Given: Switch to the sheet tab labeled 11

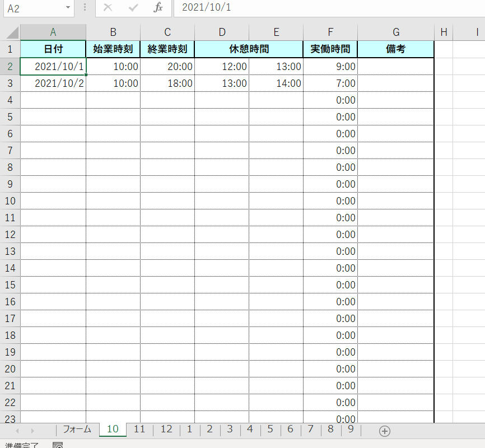Looking at the screenshot, I should (x=139, y=430).
